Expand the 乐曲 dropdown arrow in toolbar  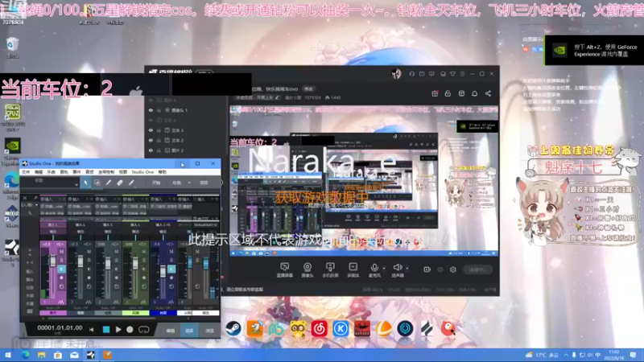click(189, 183)
